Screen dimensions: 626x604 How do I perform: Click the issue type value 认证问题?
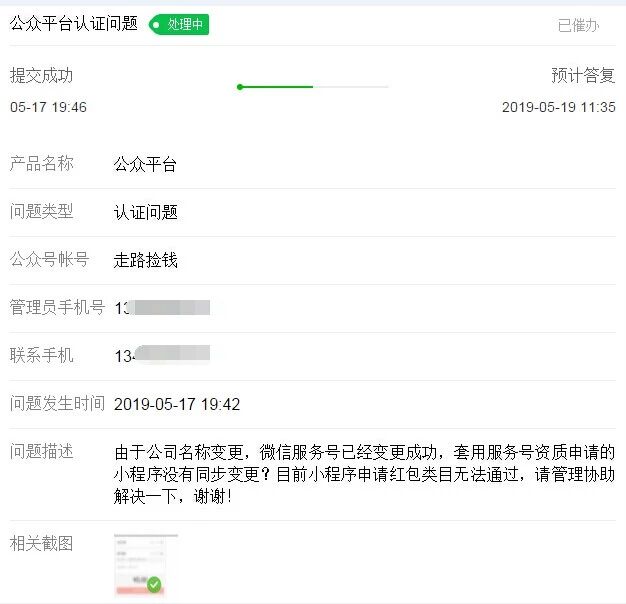pos(145,212)
